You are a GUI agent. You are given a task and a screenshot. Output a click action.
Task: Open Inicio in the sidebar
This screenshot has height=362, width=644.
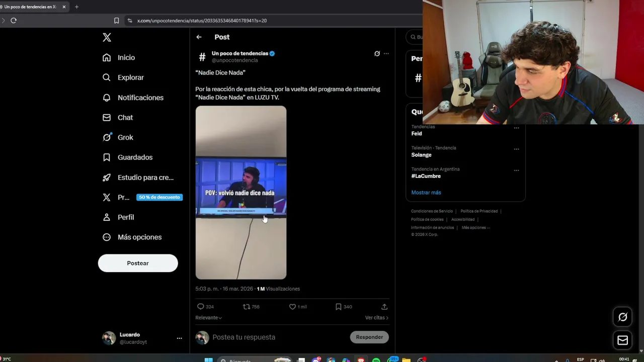(x=119, y=57)
